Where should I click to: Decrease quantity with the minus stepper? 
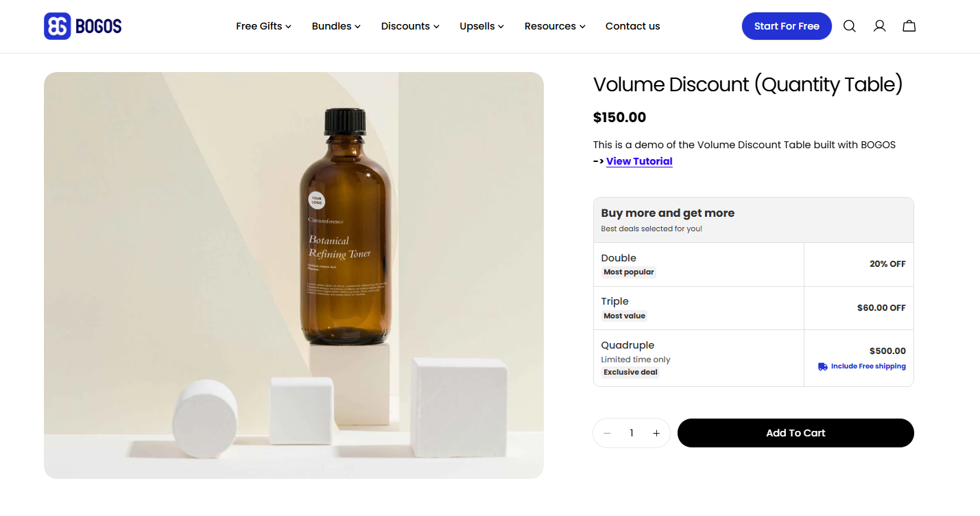607,432
